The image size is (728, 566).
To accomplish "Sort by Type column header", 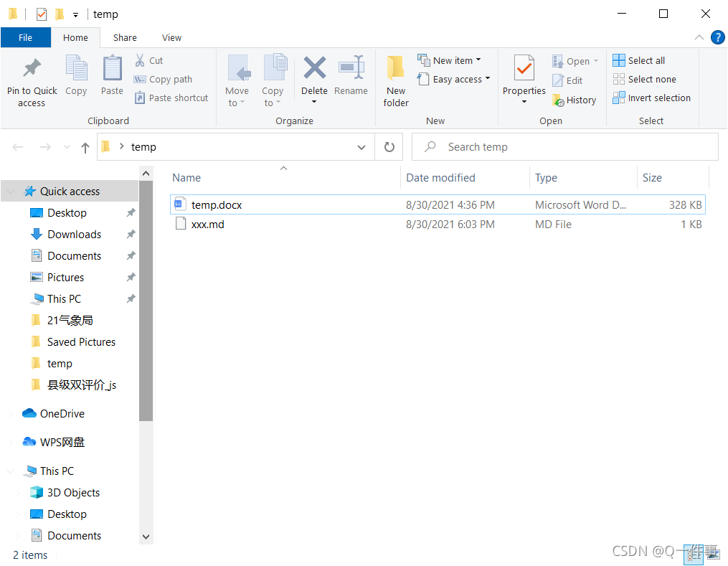I will click(x=583, y=178).
